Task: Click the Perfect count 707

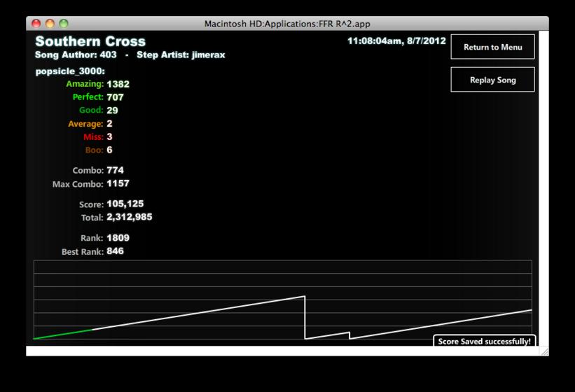Action: [115, 97]
